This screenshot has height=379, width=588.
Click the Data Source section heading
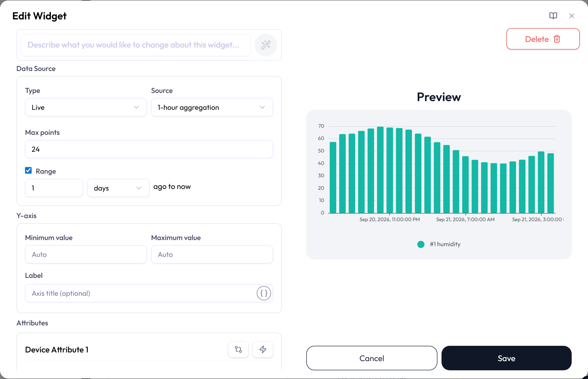coord(36,68)
